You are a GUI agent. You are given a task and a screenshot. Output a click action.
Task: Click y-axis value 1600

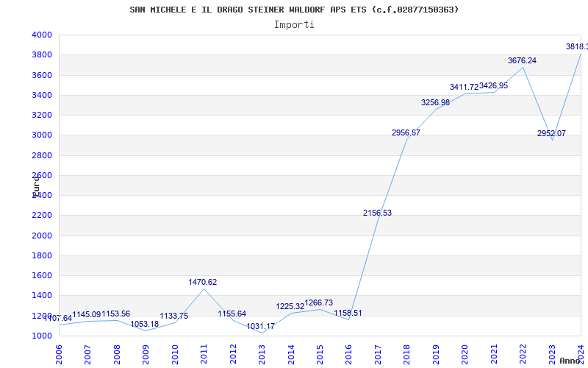pos(41,275)
